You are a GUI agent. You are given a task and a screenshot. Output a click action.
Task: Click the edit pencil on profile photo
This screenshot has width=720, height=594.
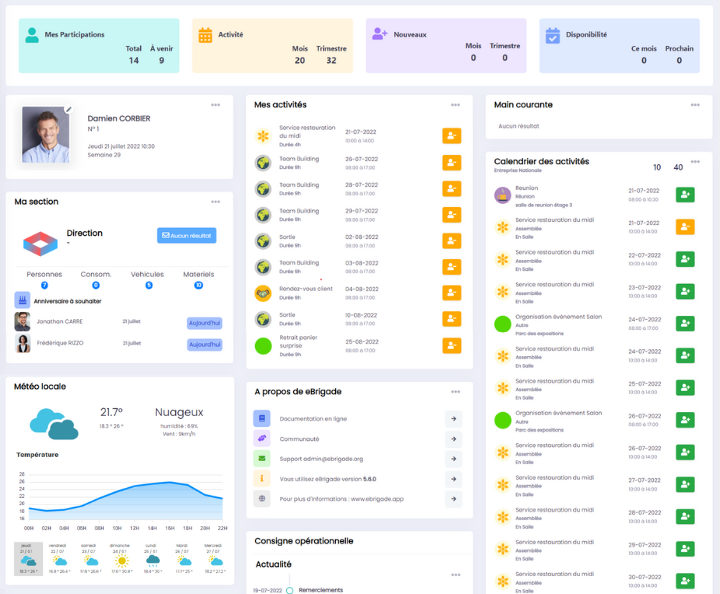68,109
